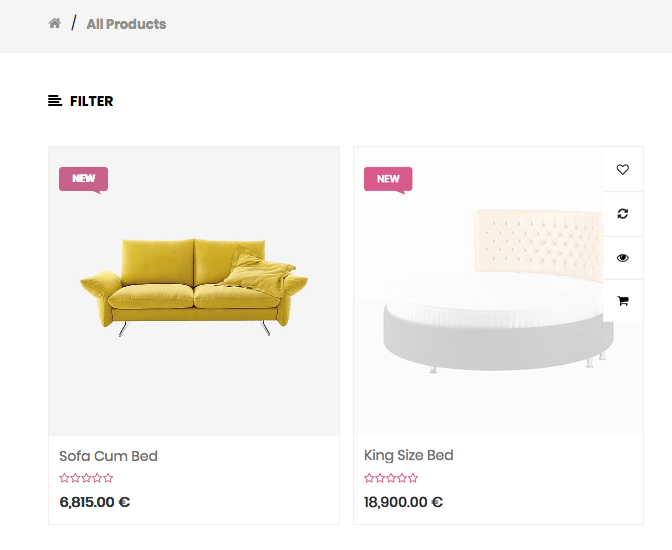Open the Sofa Cum Bed title link
The image size is (672, 550).
(108, 456)
